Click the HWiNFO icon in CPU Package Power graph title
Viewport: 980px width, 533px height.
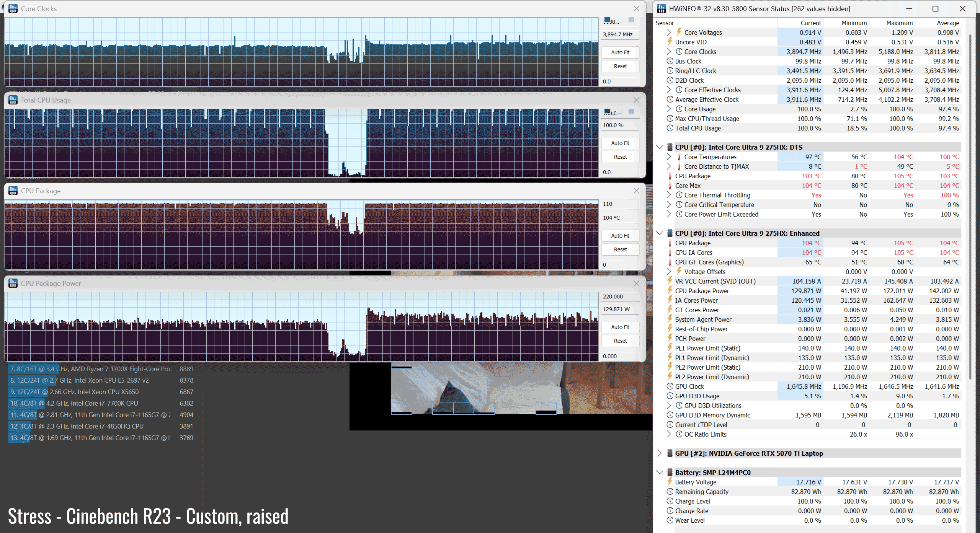tap(13, 283)
